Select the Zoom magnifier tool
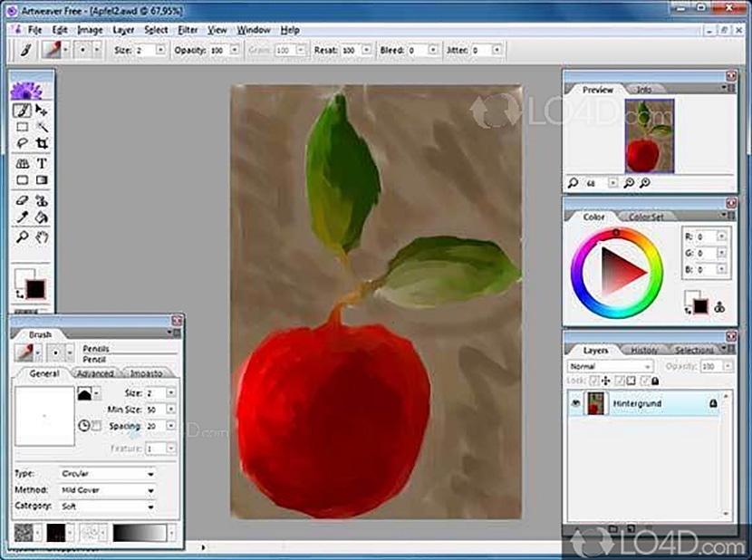This screenshot has height=560, width=752. coord(23,237)
